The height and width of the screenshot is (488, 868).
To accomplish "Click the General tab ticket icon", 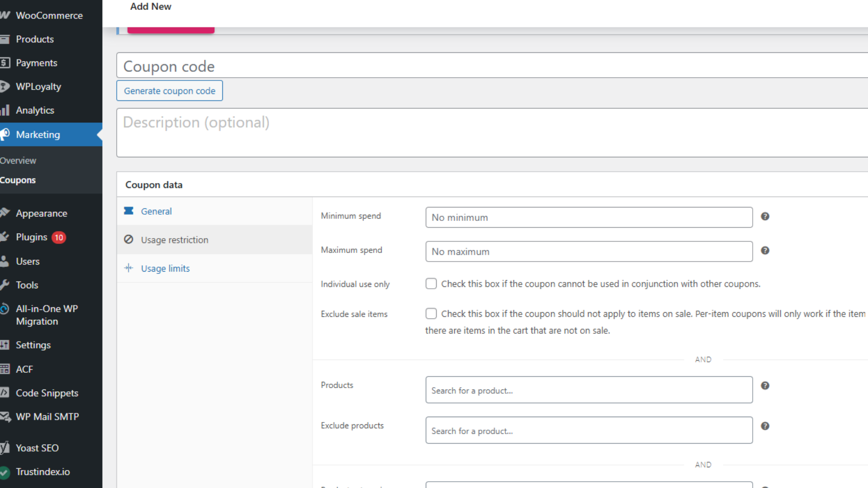I will click(x=128, y=211).
